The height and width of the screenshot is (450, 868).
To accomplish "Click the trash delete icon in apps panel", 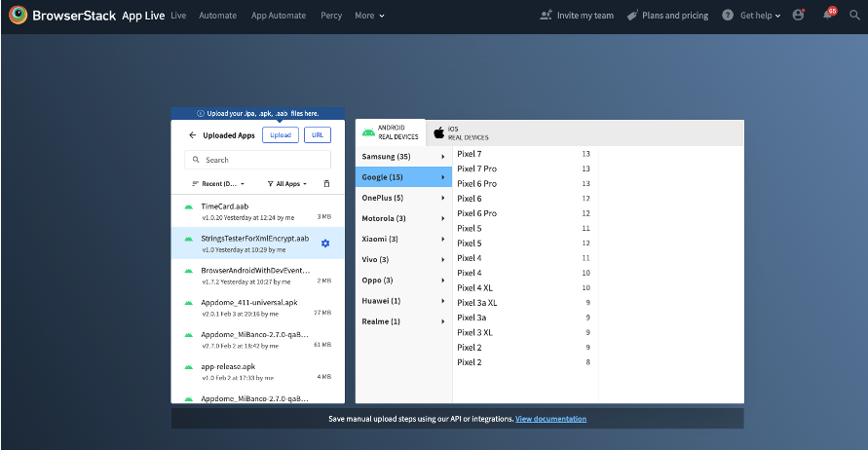I will click(x=326, y=183).
